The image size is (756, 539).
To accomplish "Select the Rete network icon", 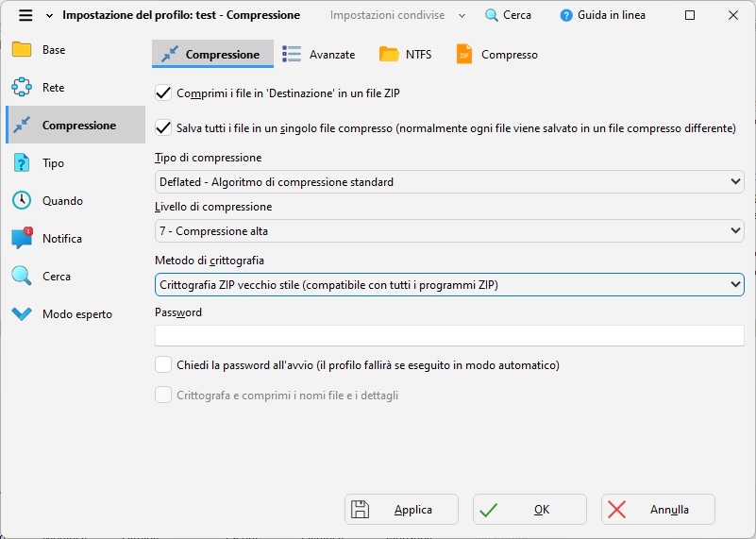I will click(x=22, y=87).
